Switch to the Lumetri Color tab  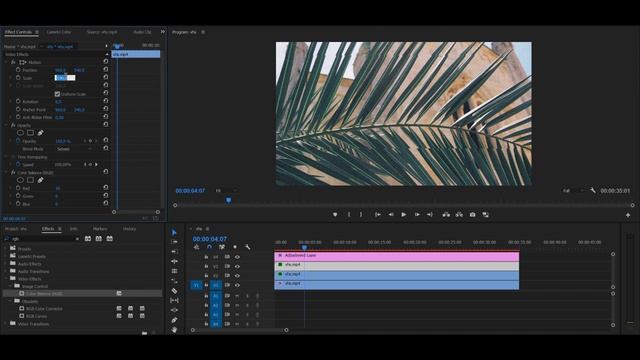coord(59,32)
